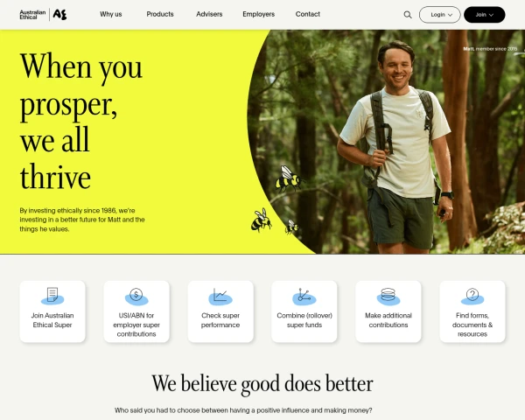This screenshot has width=525, height=420.
Task: Select the Make additional contributions coins icon
Action: click(388, 296)
